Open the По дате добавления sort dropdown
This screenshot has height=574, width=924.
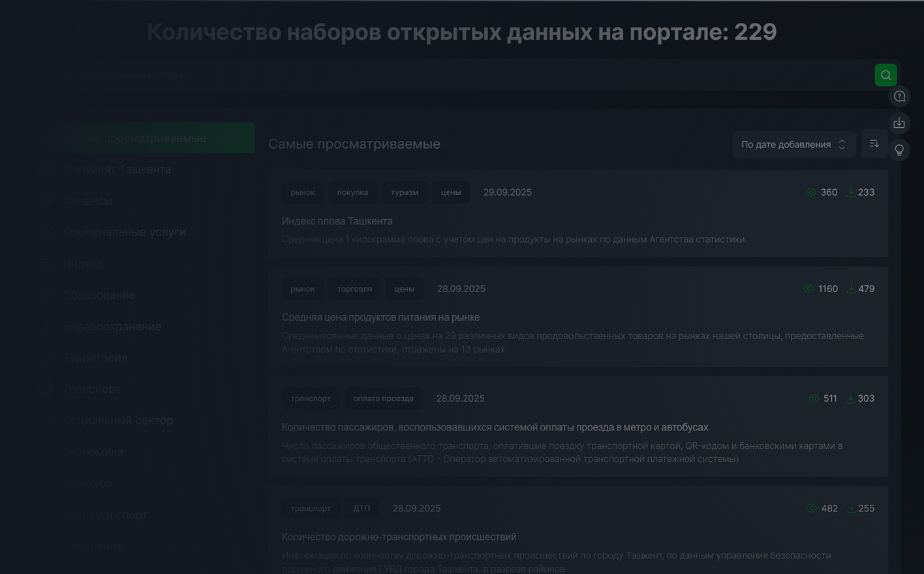[x=793, y=144]
